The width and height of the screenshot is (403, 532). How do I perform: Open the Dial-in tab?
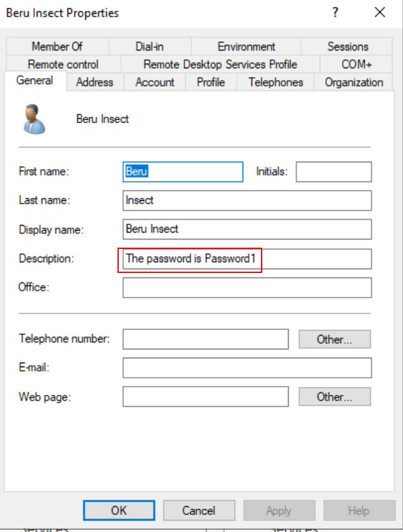click(x=150, y=47)
